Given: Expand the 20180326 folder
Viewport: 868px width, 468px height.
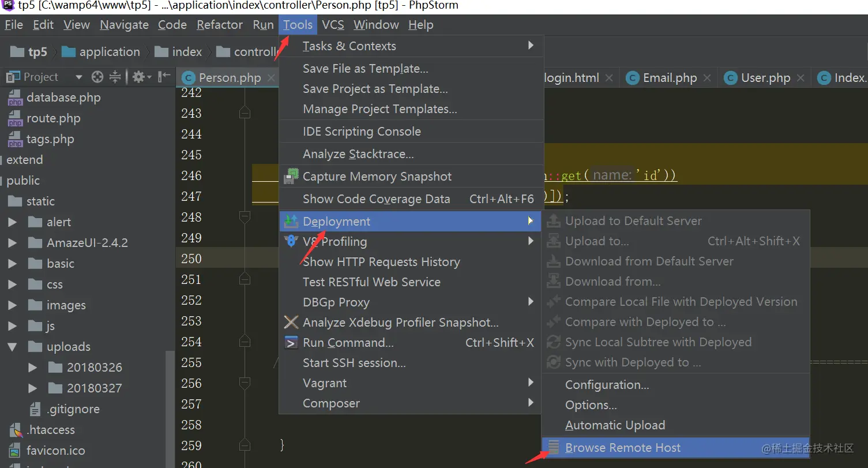Looking at the screenshot, I should (32, 368).
